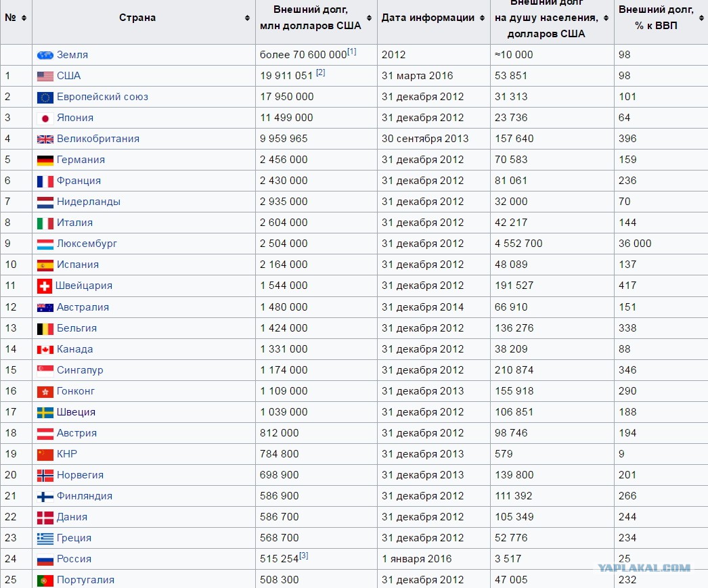Select the 1 января 2016 date cell
This screenshot has width=708, height=588.
pyautogui.click(x=433, y=559)
